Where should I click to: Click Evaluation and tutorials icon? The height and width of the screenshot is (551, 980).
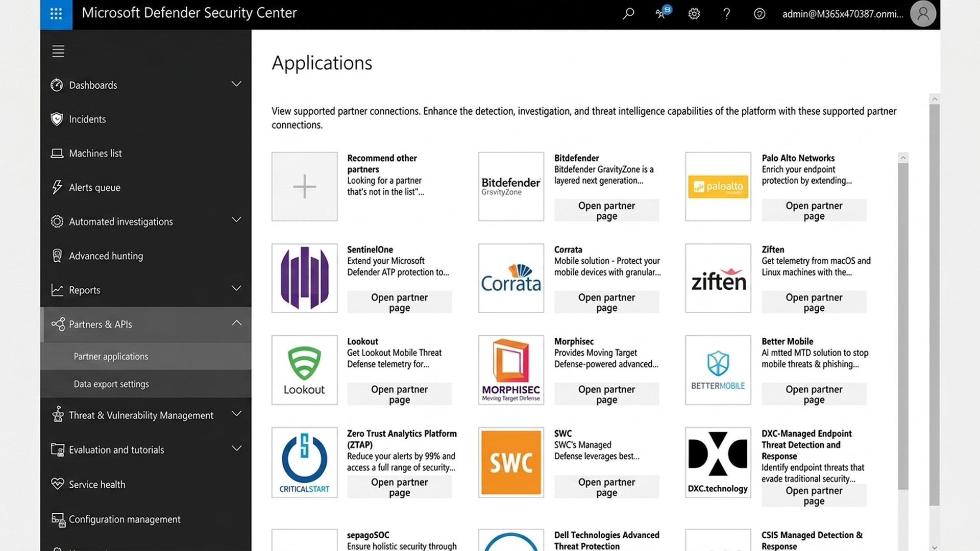click(57, 449)
